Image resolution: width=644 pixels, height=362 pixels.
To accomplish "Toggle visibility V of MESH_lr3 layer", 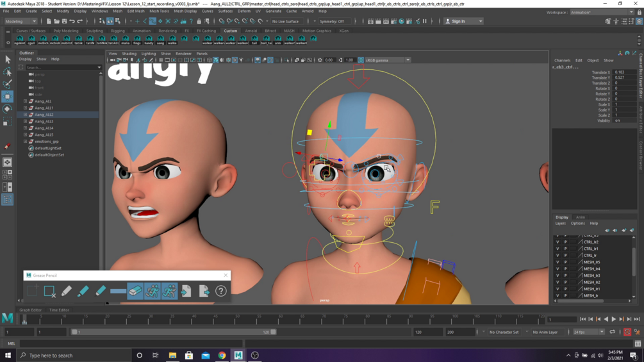I will (557, 276).
